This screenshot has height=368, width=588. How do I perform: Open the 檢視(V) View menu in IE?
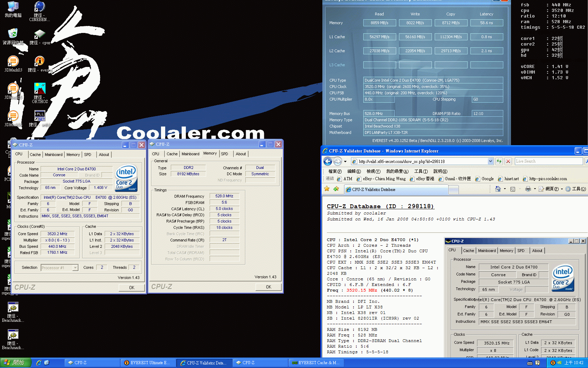coord(373,171)
